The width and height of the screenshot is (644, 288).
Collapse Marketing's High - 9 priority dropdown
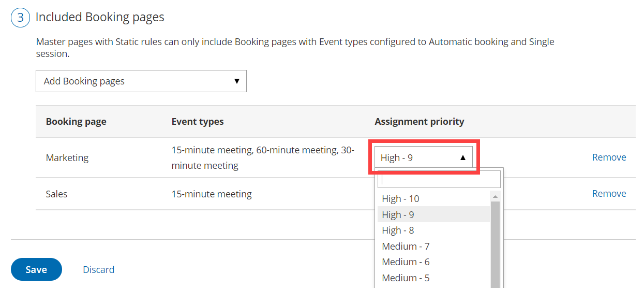pos(424,157)
